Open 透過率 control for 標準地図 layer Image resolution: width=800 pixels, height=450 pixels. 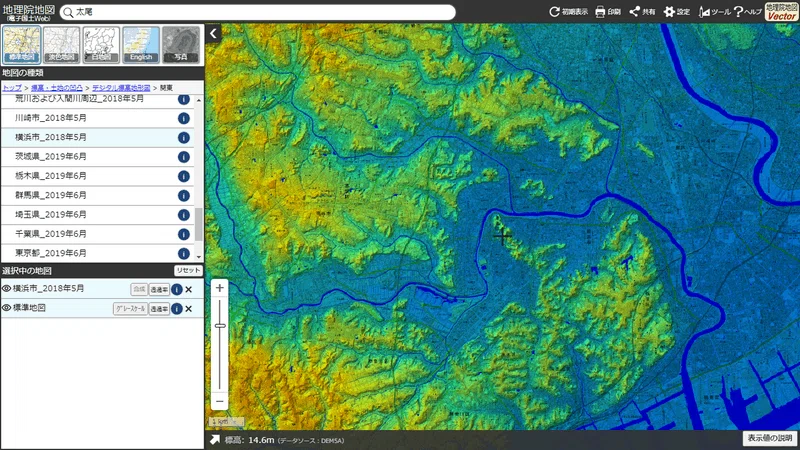(x=159, y=309)
